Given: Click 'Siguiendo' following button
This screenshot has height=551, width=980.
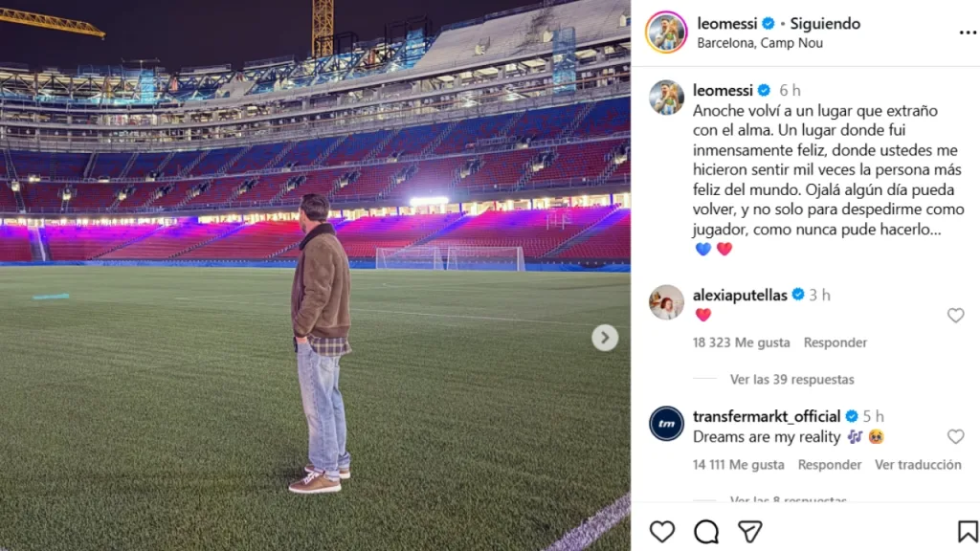Looking at the screenshot, I should pos(825,24).
